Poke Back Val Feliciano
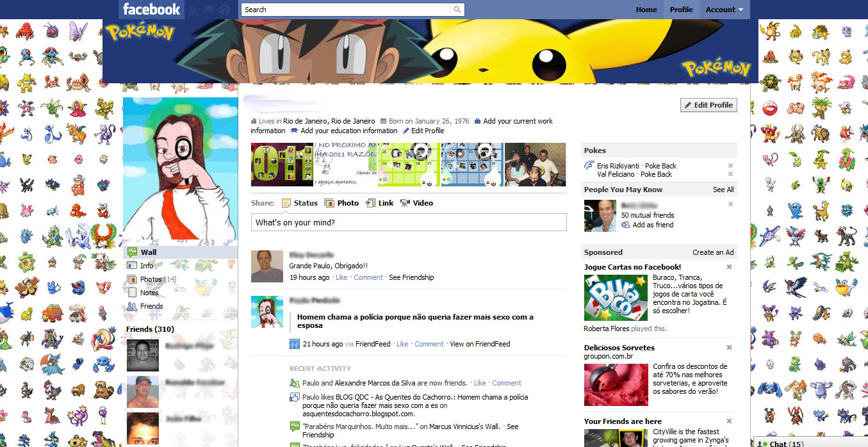The height and width of the screenshot is (447, 868). click(x=656, y=174)
